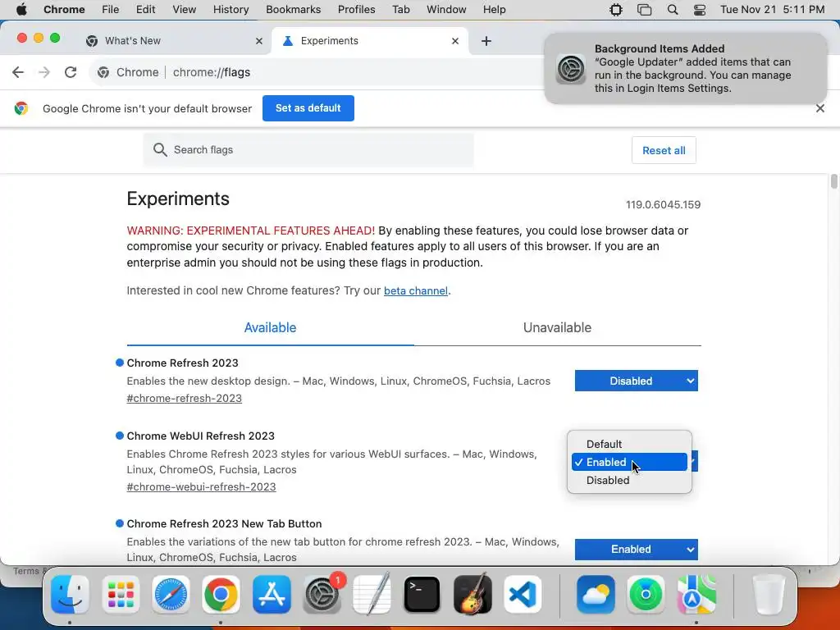Switch to the Available tab

(270, 327)
